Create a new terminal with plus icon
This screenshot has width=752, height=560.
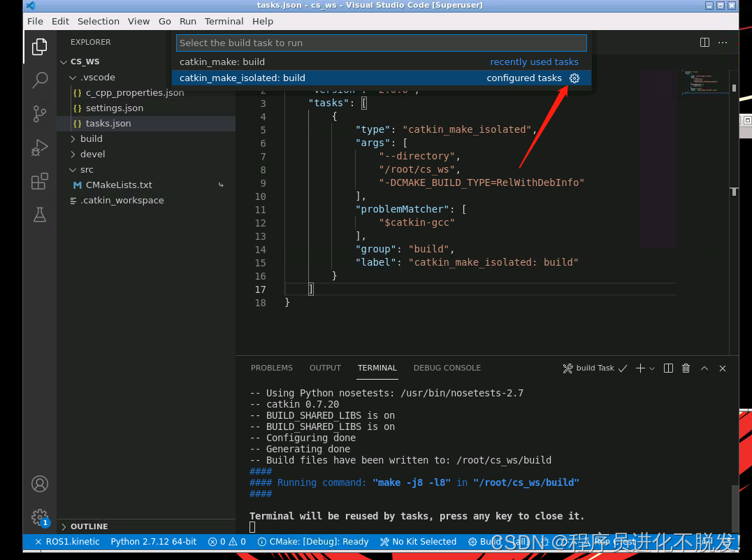(639, 368)
